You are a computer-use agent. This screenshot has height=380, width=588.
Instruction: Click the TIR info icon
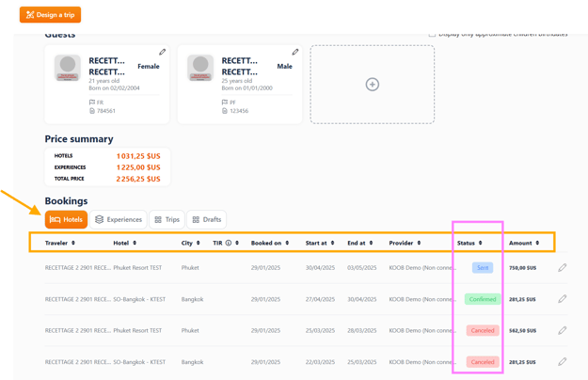coord(228,244)
